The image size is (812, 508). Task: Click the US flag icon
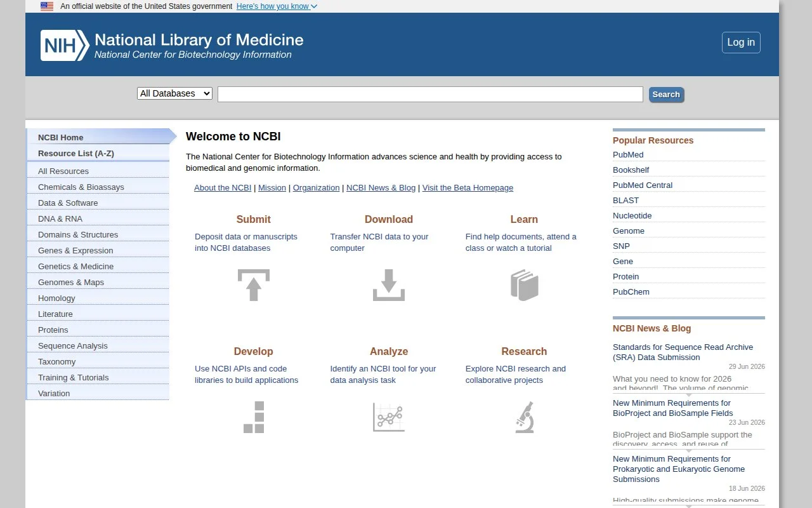[47, 6]
